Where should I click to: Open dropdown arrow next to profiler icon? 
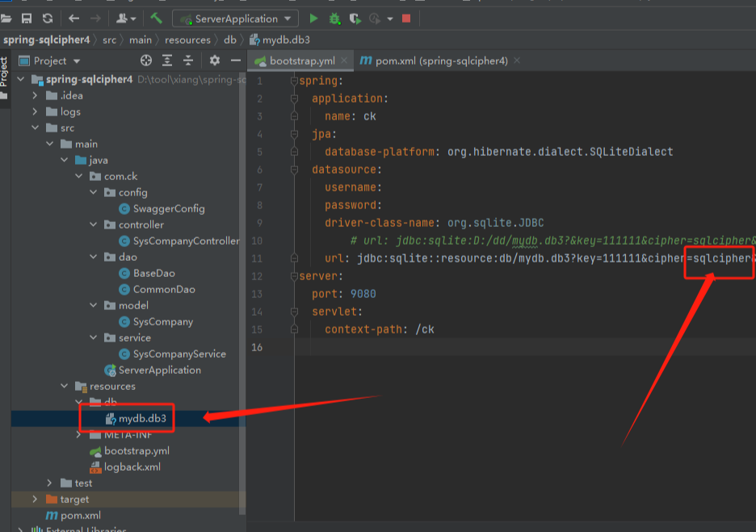[390, 19]
